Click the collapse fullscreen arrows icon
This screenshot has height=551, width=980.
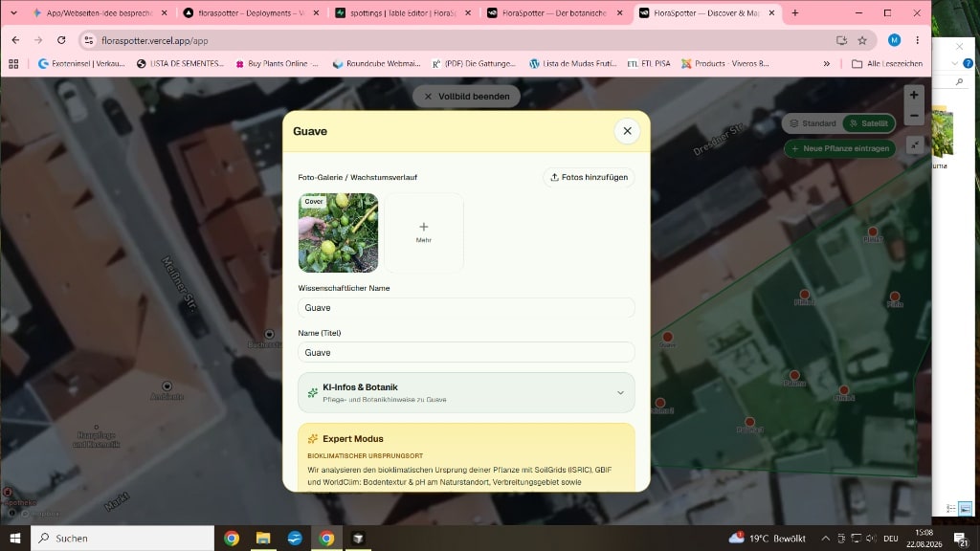tap(914, 145)
